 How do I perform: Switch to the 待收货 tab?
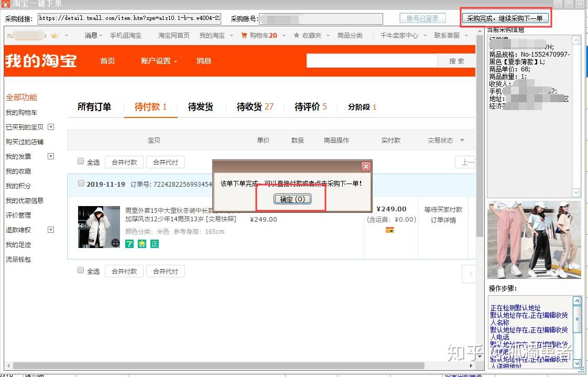coord(251,106)
